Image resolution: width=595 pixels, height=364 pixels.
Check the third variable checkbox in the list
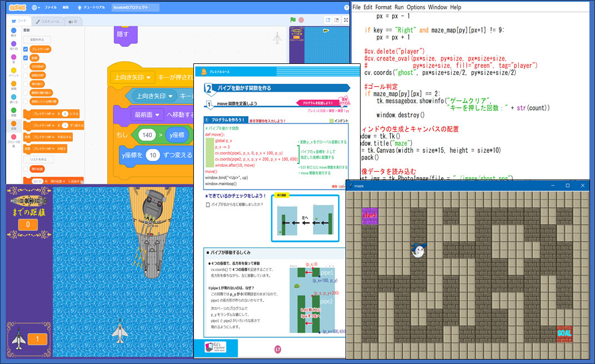click(x=26, y=67)
